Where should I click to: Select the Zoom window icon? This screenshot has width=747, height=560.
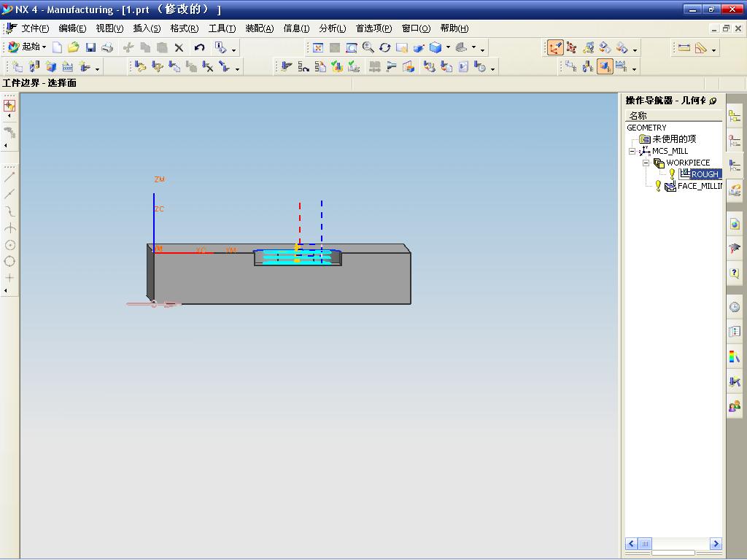pos(352,47)
